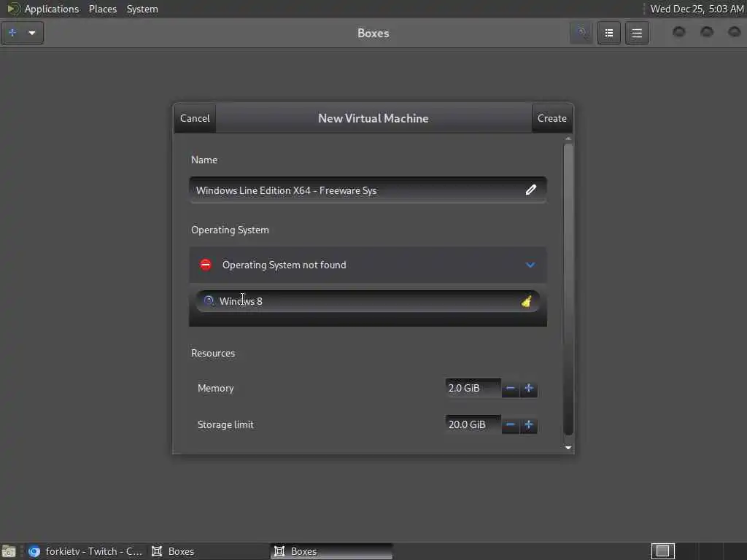Click the search icon in Boxes header
The width and height of the screenshot is (747, 560).
tap(581, 33)
